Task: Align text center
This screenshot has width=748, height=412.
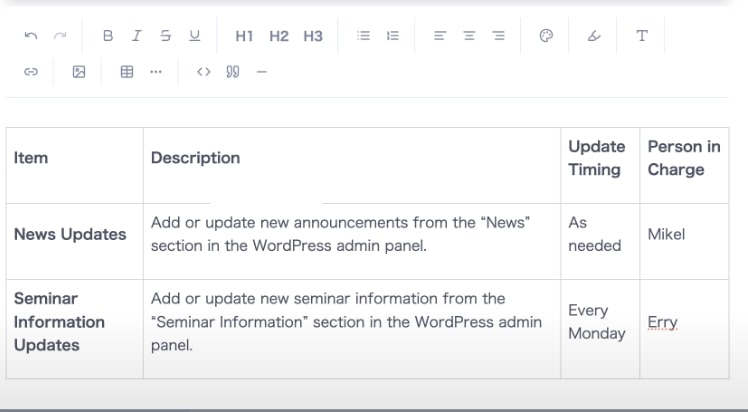Action: click(469, 36)
